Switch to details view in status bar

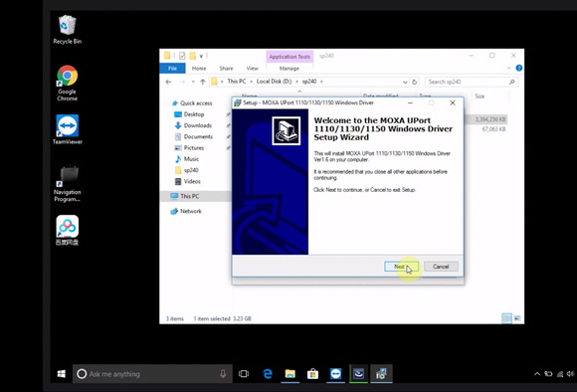pos(506,318)
